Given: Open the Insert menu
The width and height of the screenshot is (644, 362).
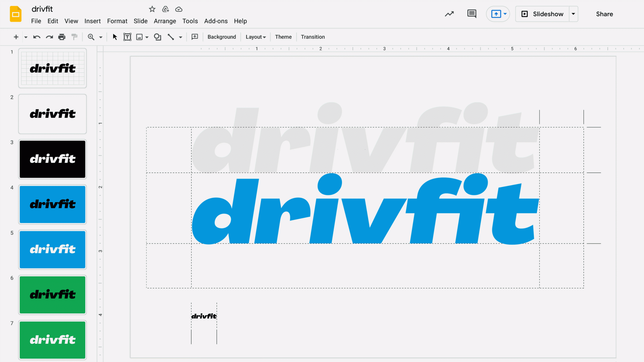Looking at the screenshot, I should pos(92,21).
